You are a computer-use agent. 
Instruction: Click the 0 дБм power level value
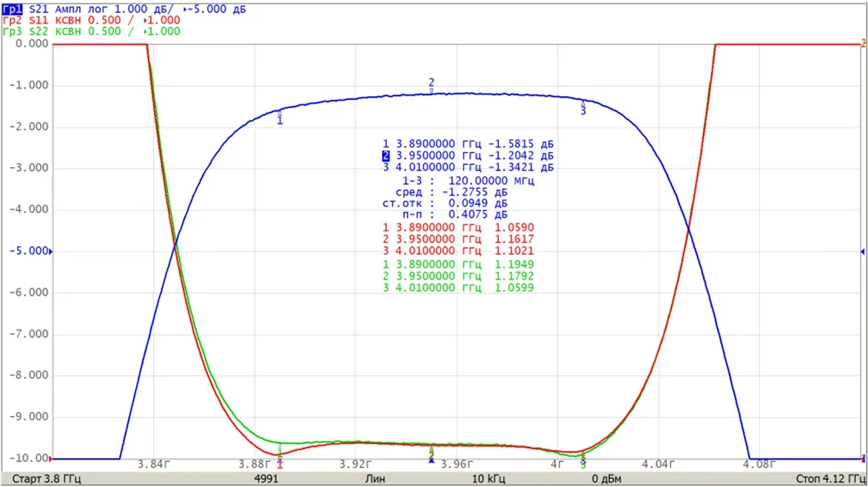coord(606,479)
